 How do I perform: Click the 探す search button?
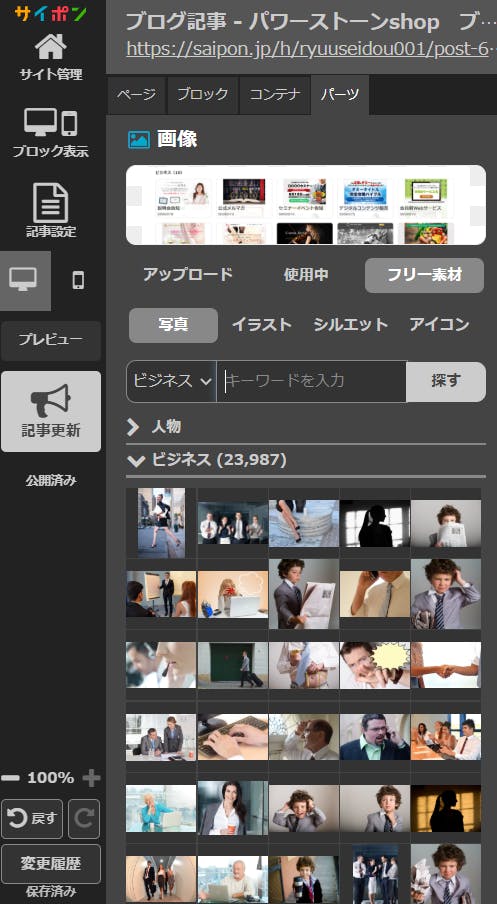[x=446, y=381]
